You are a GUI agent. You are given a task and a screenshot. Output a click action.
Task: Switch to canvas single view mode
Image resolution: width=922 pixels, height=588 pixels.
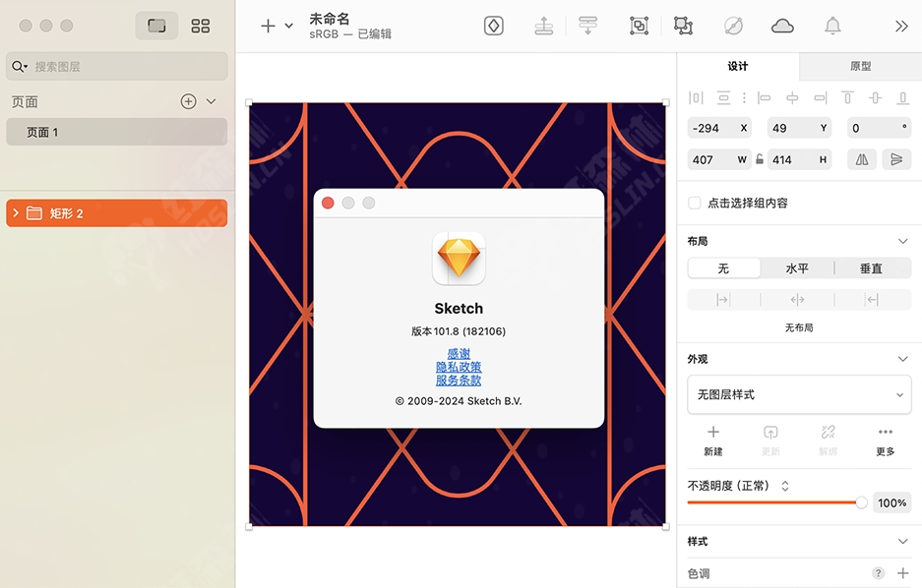[156, 26]
